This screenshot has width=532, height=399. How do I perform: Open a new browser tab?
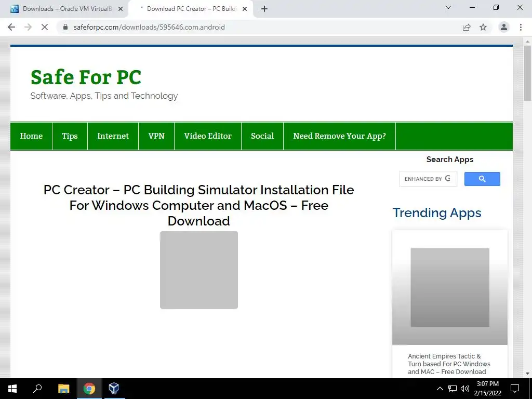tap(264, 9)
